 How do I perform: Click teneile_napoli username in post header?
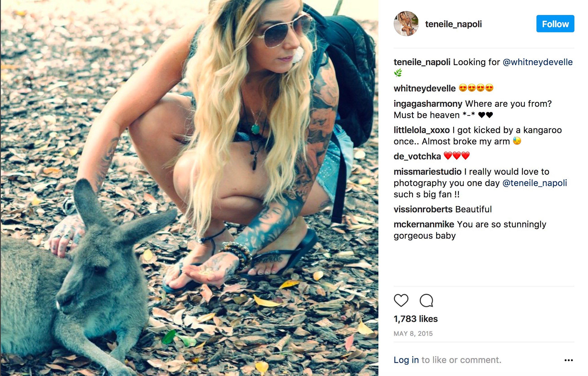[453, 24]
